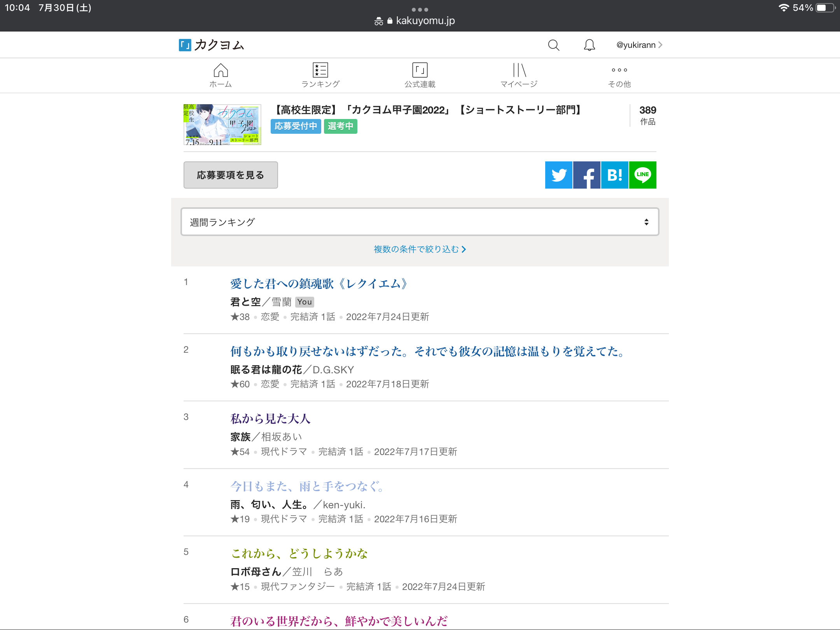
Task: Open その他 menu
Action: [619, 75]
